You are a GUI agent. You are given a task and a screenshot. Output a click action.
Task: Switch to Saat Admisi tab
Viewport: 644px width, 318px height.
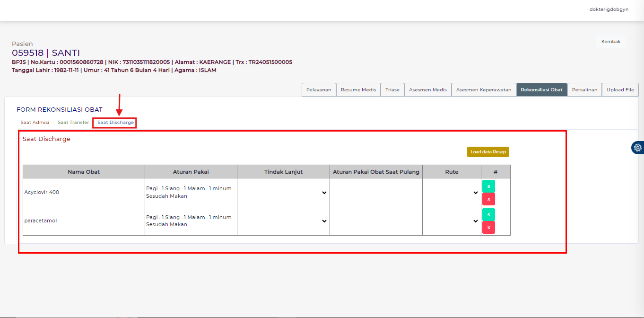pyautogui.click(x=35, y=123)
